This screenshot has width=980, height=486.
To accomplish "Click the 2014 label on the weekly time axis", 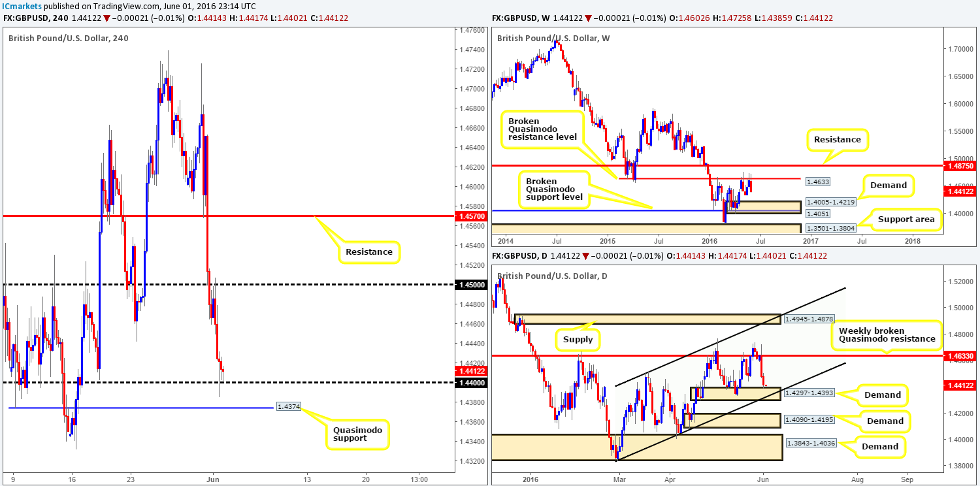I will (x=507, y=241).
